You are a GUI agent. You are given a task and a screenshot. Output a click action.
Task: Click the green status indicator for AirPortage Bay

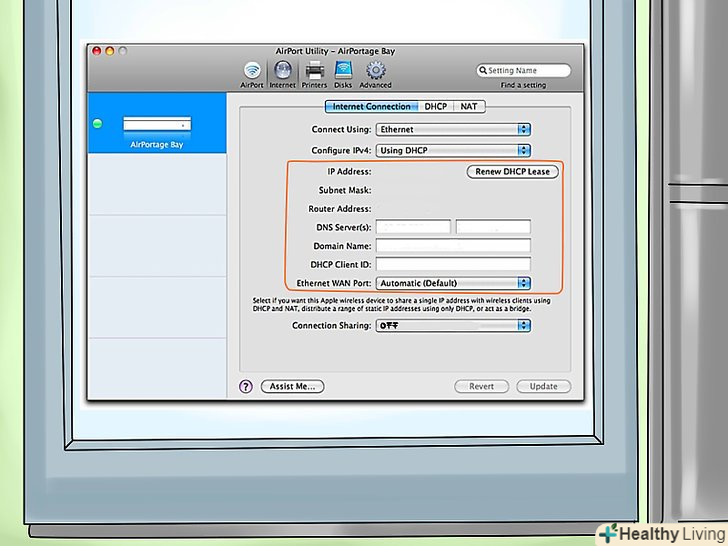(x=98, y=124)
